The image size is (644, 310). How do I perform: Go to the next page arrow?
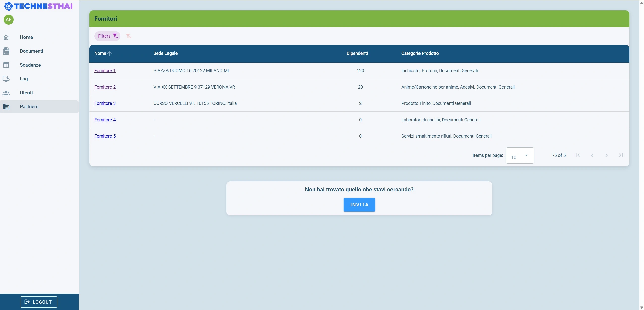coord(606,155)
